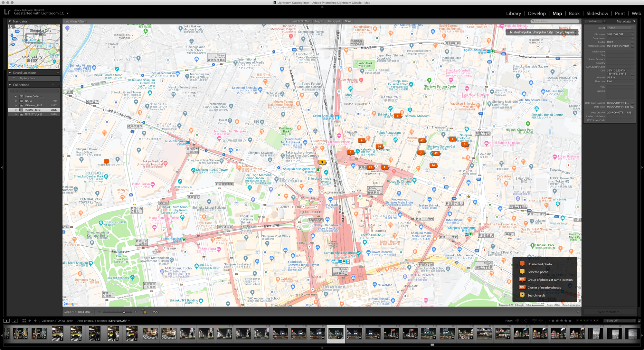This screenshot has height=350, width=644.
Task: Click the map zoom out minus icon
Action: [x=99, y=312]
